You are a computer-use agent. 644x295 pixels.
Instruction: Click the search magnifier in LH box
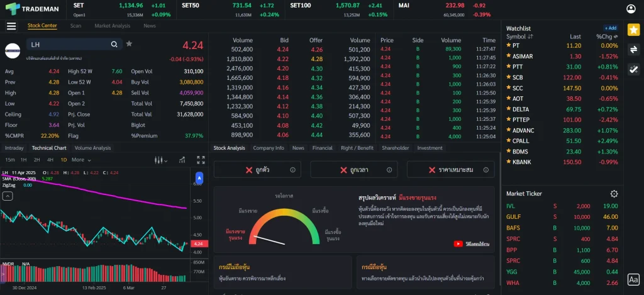[114, 45]
